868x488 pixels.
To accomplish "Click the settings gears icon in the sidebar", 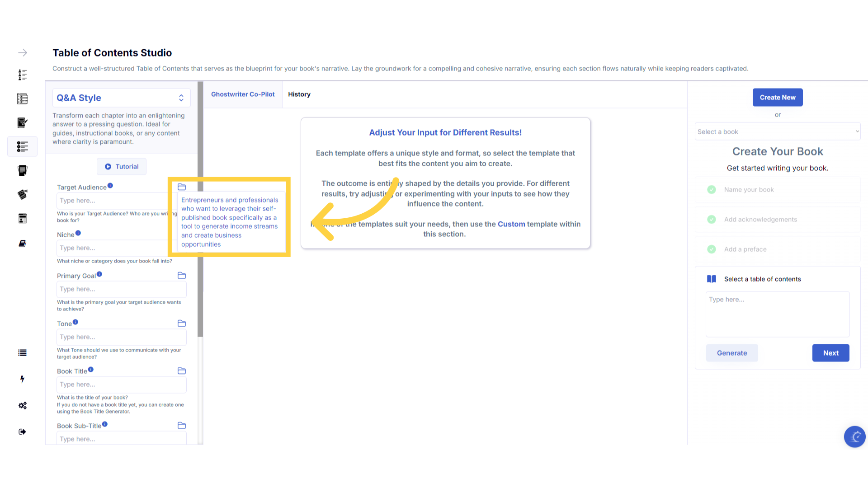I will [23, 405].
